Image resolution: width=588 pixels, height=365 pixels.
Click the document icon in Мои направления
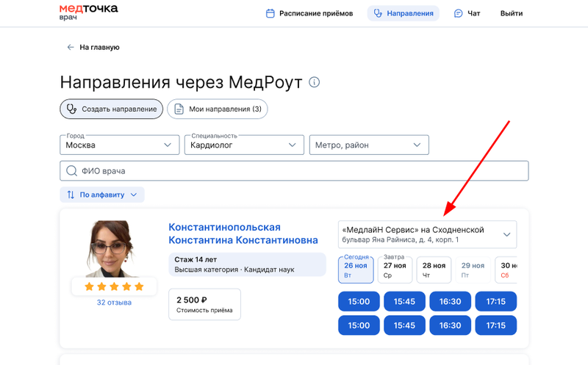(x=179, y=109)
